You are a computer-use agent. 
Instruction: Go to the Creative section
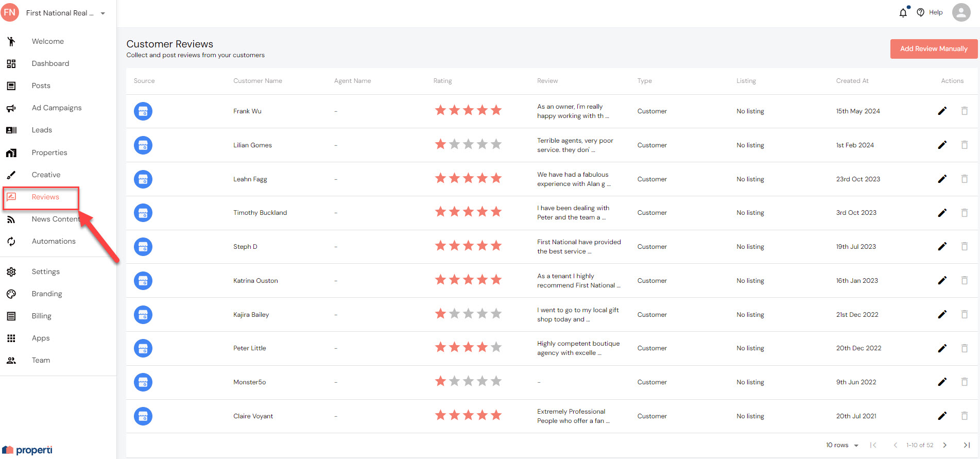click(46, 175)
